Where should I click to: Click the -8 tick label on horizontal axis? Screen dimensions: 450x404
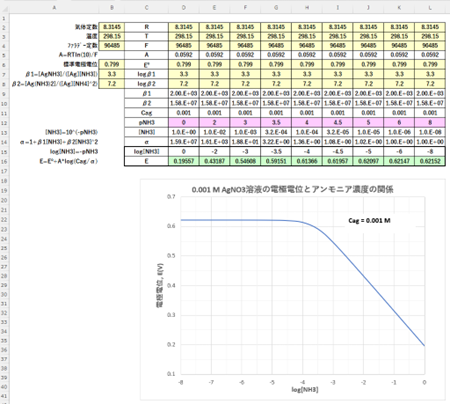181,382
